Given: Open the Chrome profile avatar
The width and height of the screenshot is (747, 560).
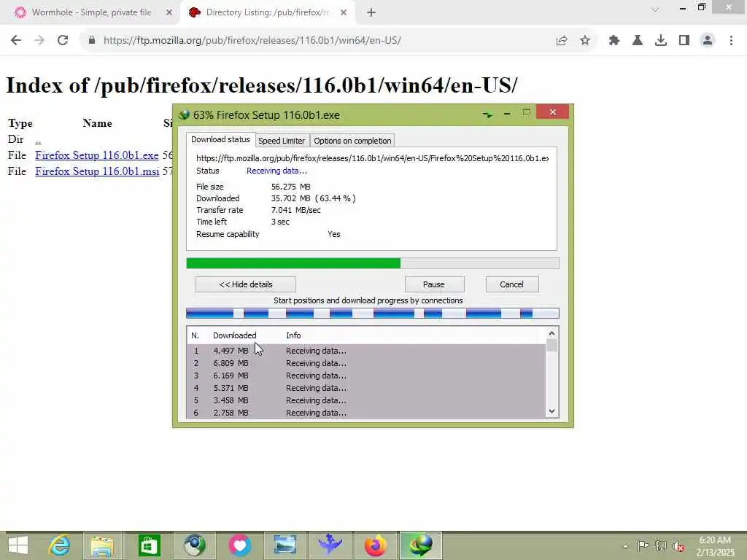Looking at the screenshot, I should (708, 41).
